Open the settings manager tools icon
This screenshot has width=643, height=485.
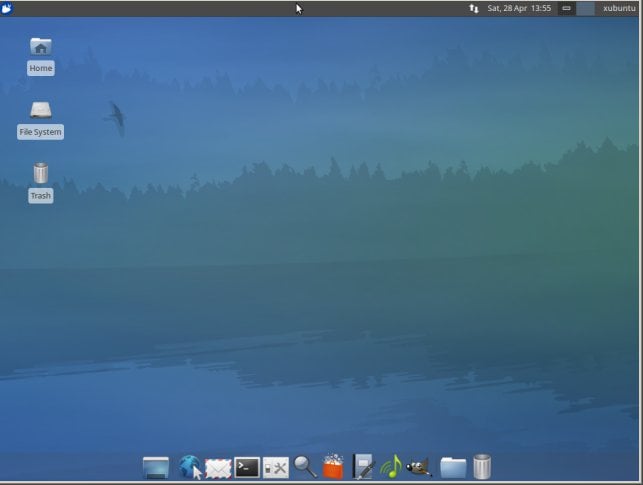point(276,468)
